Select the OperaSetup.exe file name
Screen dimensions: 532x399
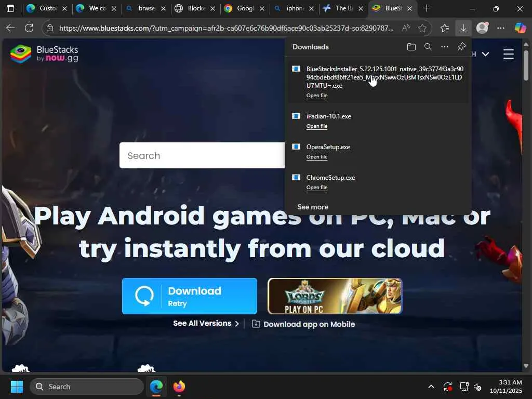328,147
